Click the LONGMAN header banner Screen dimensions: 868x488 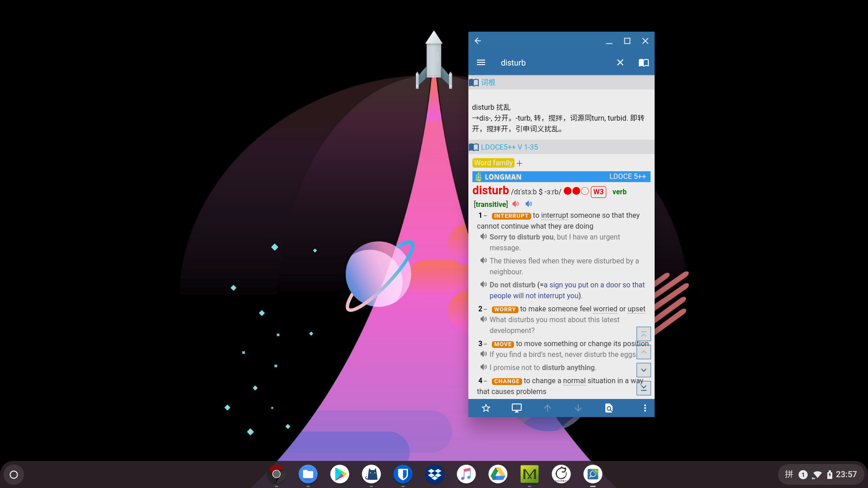point(561,177)
